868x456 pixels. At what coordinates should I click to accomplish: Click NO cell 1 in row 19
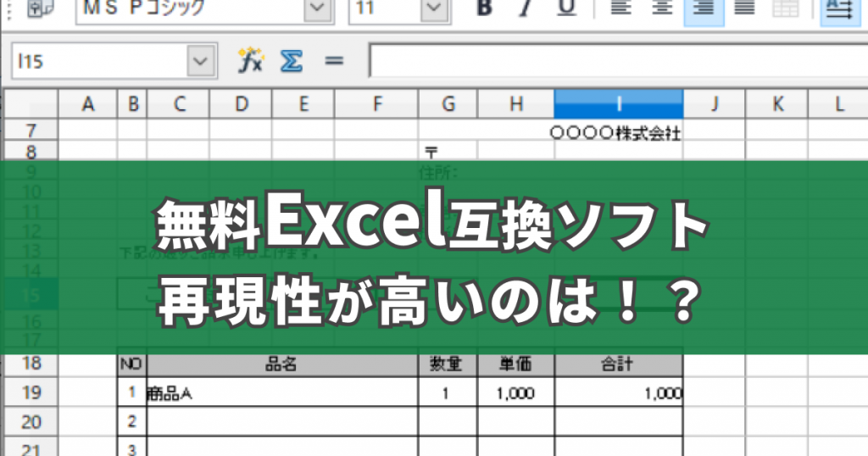(x=131, y=393)
